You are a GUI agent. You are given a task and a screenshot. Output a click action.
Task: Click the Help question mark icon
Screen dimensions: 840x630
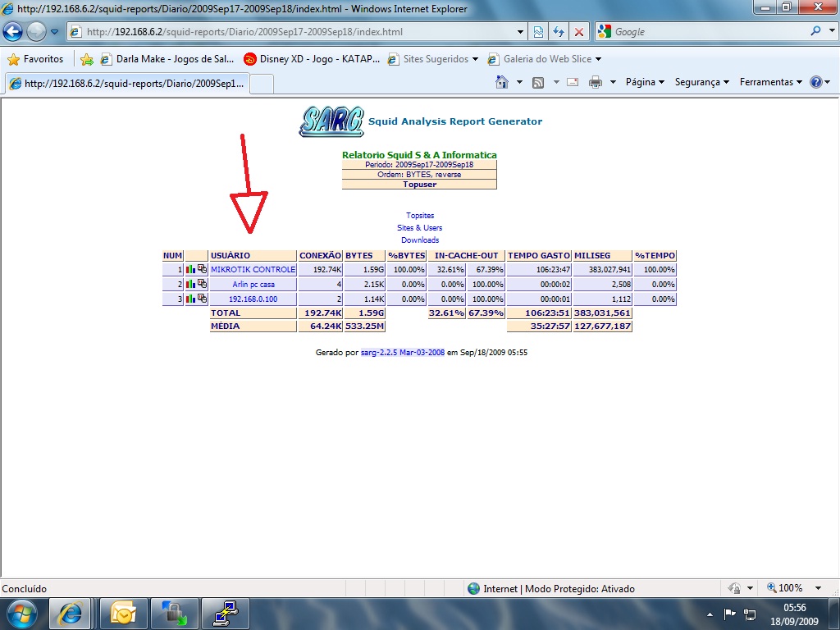pyautogui.click(x=816, y=82)
